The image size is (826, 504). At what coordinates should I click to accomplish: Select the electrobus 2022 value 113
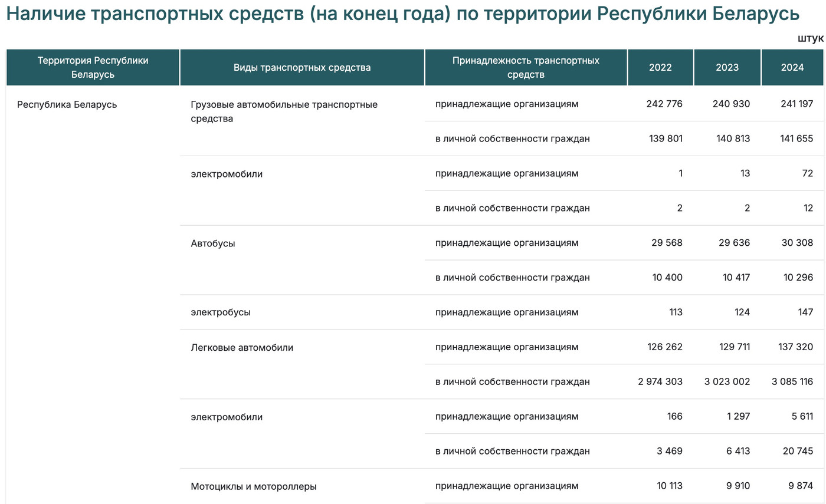tap(675, 312)
